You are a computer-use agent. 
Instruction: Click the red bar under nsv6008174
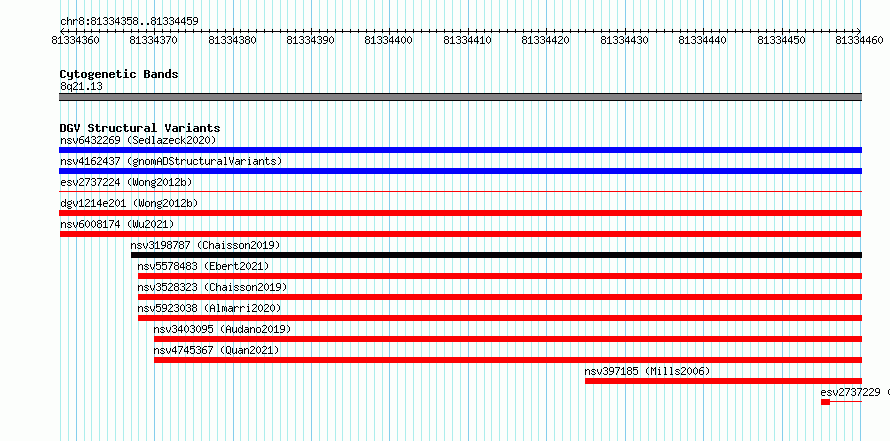coord(460,234)
